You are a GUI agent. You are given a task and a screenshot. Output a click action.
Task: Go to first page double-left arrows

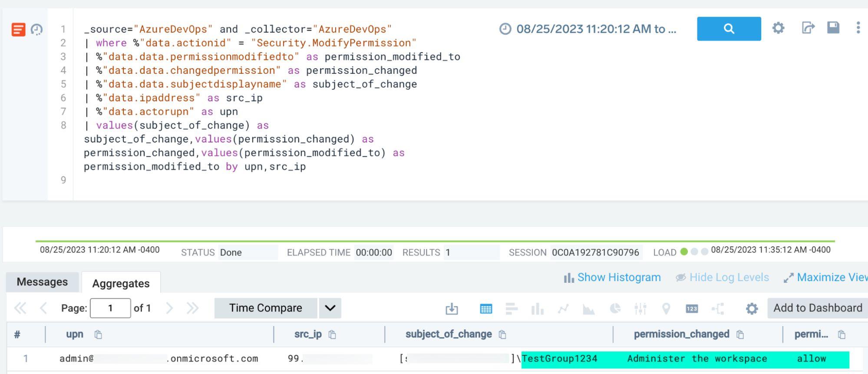pyautogui.click(x=20, y=308)
